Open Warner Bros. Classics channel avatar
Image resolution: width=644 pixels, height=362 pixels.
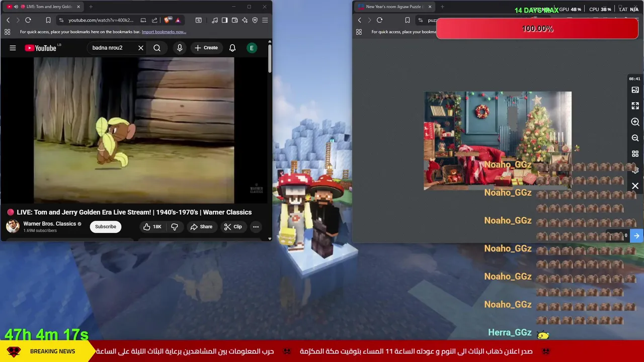[13, 226]
